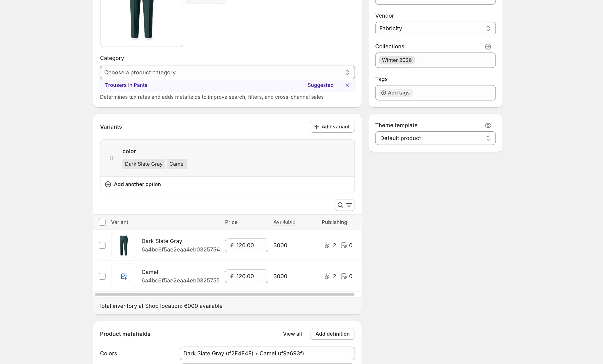Image resolution: width=603 pixels, height=364 pixels.
Task: Add a collection with the plus icon
Action: pos(488,46)
